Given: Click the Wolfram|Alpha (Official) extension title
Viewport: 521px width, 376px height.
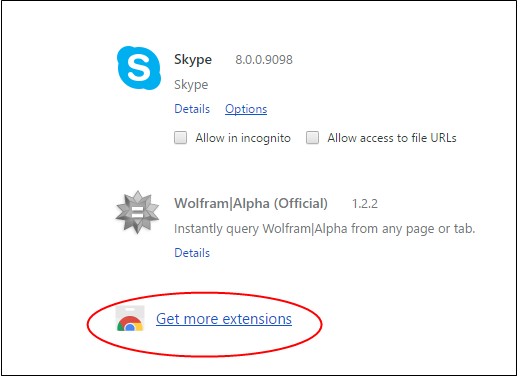Looking at the screenshot, I should pos(251,203).
